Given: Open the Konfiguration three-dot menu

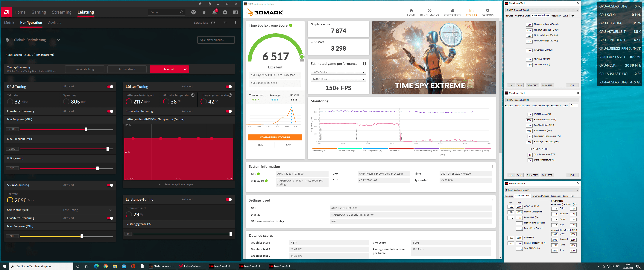Looking at the screenshot, I should 235,22.
